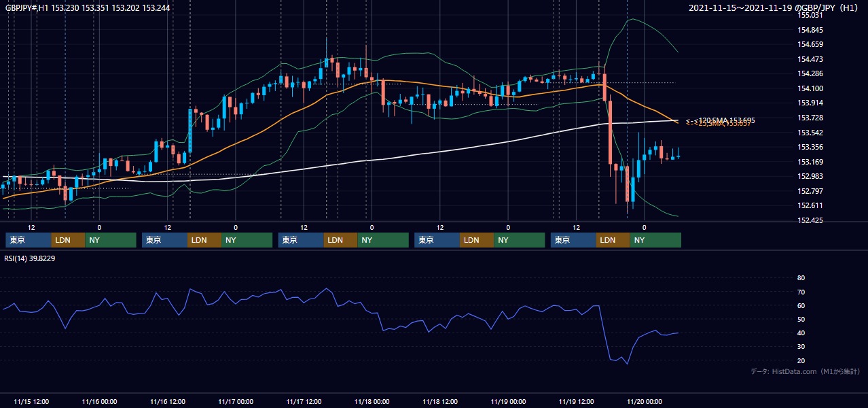868x408 pixels.
Task: Click the RSI 50 level label
Action: pos(801,319)
